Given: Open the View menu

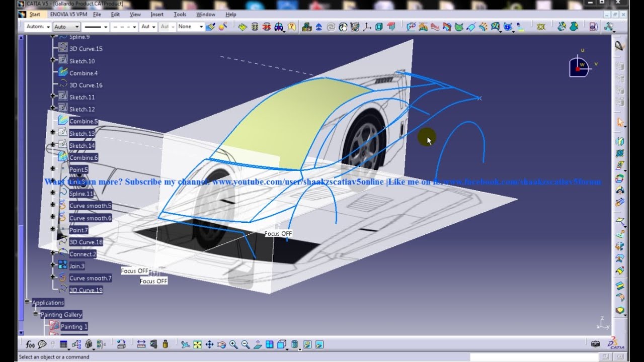Looking at the screenshot, I should click(x=135, y=15).
